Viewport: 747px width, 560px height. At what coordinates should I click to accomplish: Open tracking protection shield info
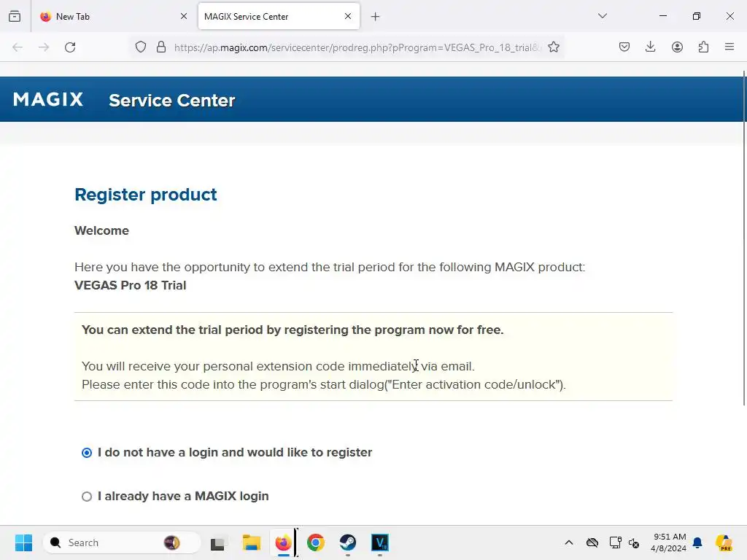coord(141,47)
